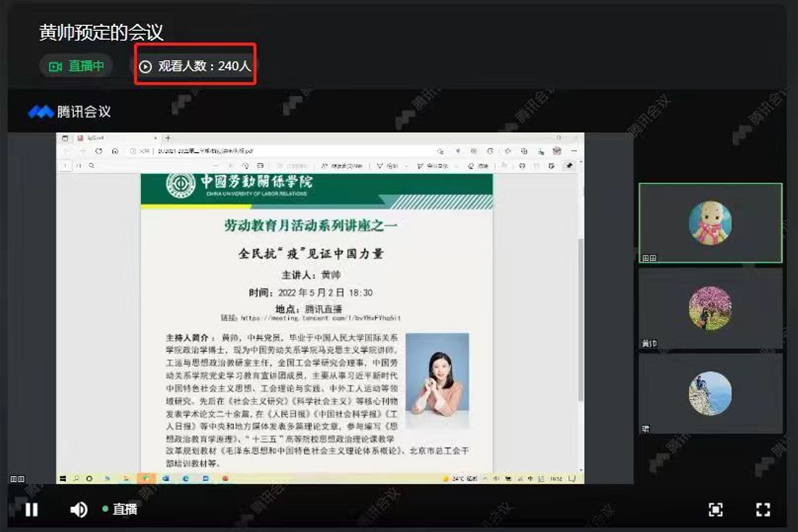798x532 pixels.
Task: Click the PDF vertical scrollbar
Action: click(581, 319)
